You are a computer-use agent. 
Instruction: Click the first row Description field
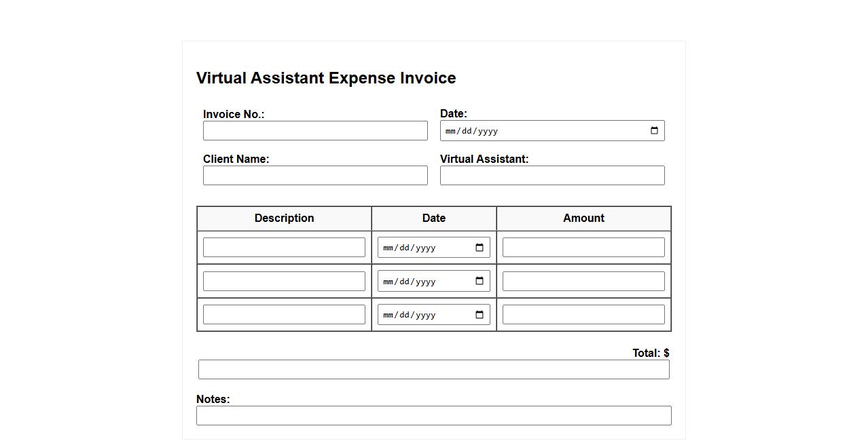click(284, 248)
